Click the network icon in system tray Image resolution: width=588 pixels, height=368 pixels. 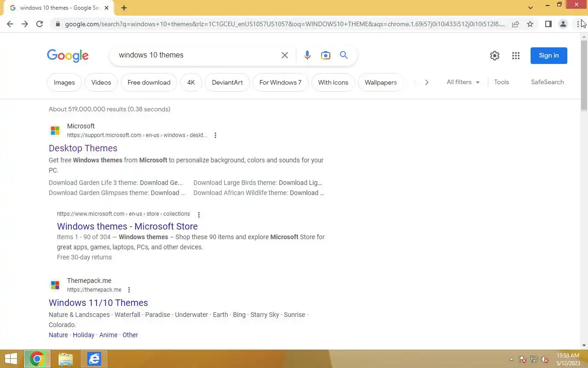(x=534, y=359)
